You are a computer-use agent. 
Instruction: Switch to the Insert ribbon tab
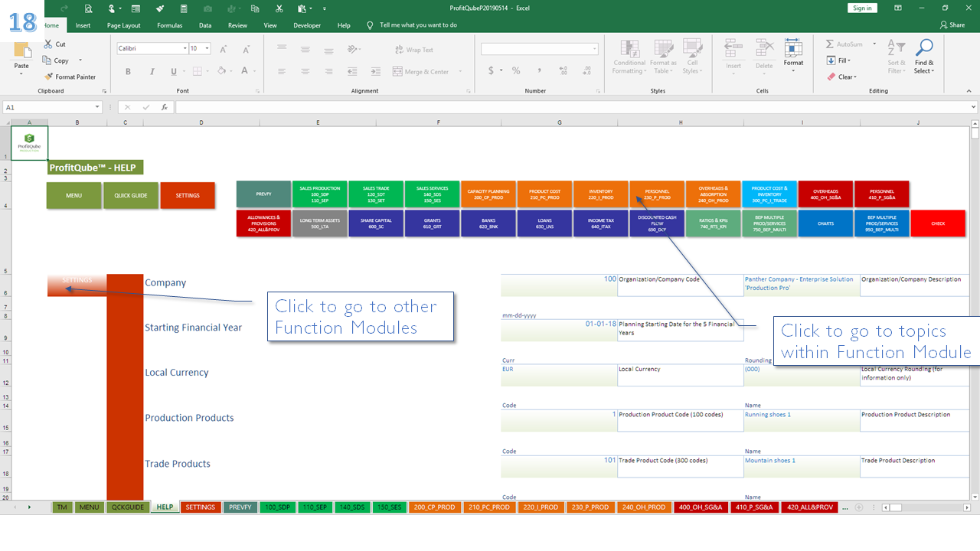83,25
